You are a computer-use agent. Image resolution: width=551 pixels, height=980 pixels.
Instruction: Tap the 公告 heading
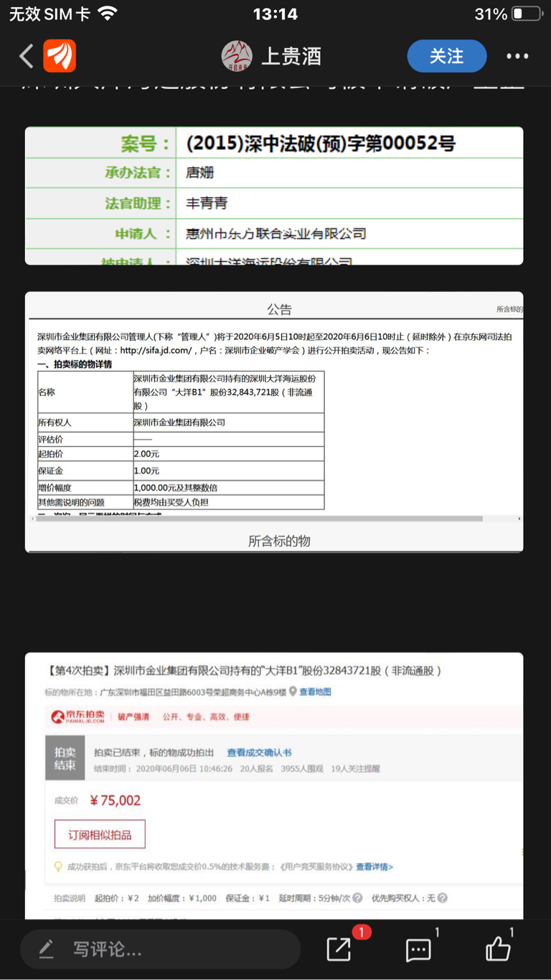pyautogui.click(x=280, y=309)
